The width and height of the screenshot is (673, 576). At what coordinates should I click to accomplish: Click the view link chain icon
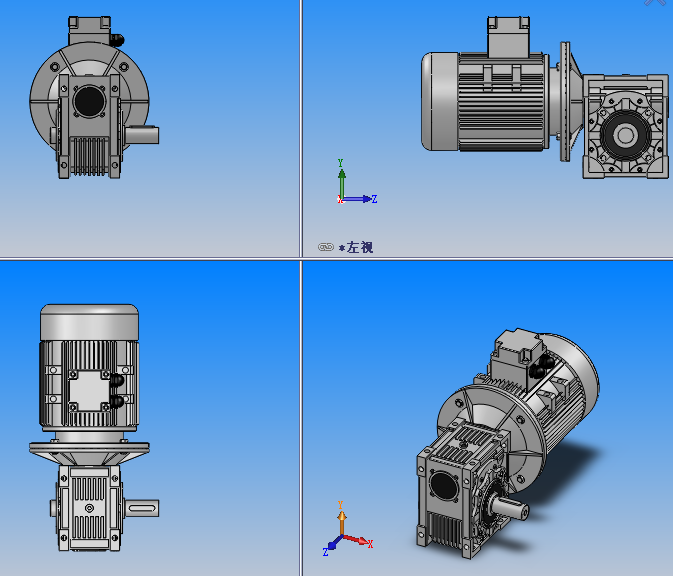(325, 247)
